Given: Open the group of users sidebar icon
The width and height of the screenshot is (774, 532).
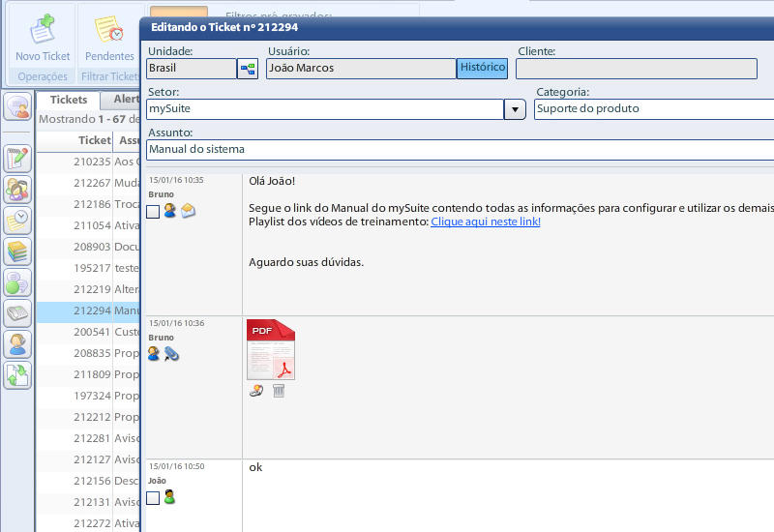Looking at the screenshot, I should 17,190.
